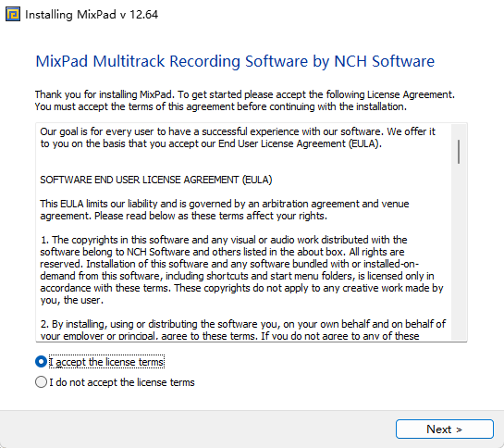The height and width of the screenshot is (448, 504).
Task: Select the accept license terms radio button
Action: coord(41,361)
